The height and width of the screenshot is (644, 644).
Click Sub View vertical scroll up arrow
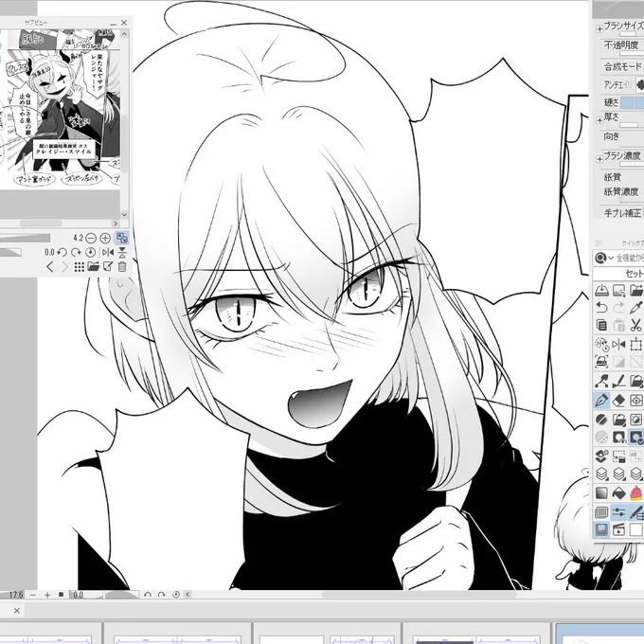[x=124, y=34]
